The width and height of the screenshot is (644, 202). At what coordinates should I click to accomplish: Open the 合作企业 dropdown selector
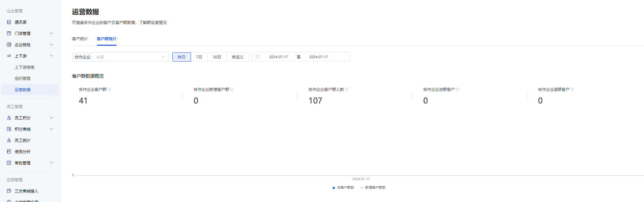(x=120, y=57)
